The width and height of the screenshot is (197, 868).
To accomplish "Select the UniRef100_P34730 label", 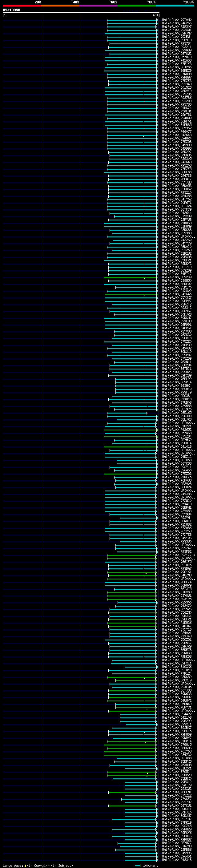I will tap(176, 755).
